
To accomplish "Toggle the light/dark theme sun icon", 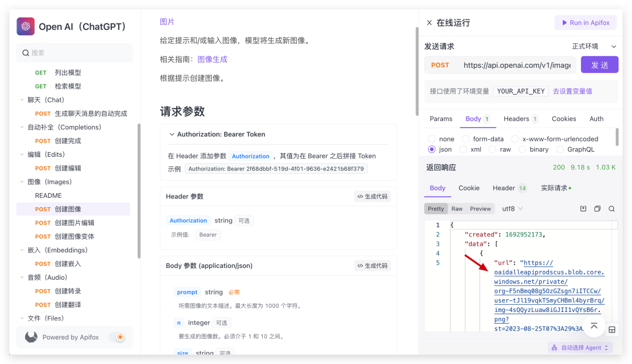I will [119, 337].
